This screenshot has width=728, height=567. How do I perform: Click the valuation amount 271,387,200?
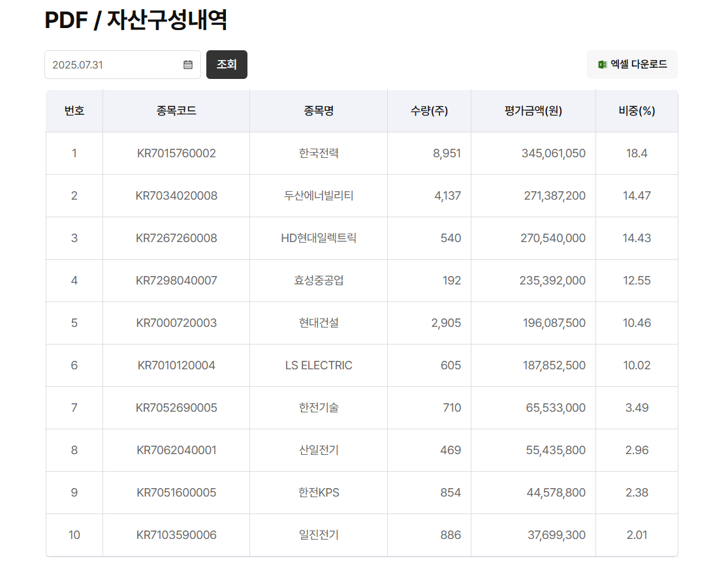pyautogui.click(x=554, y=196)
